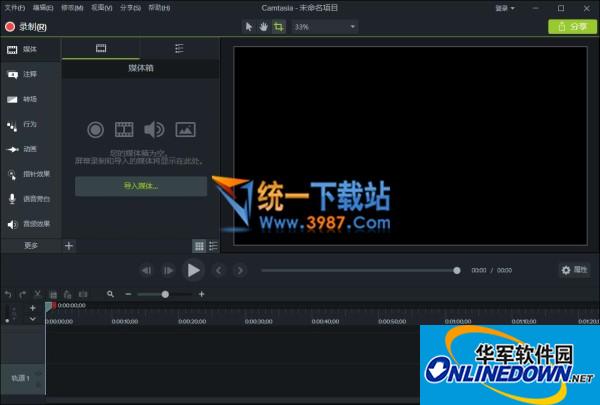Click the timeline copy icon
The width and height of the screenshot is (600, 405).
(x=53, y=294)
